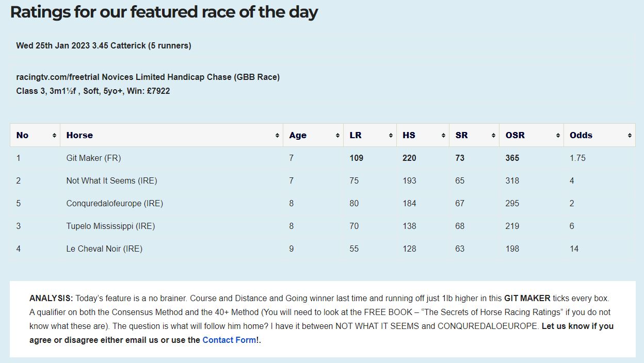Click sort arrows icon in No column
The image size is (644, 363).
(x=54, y=136)
